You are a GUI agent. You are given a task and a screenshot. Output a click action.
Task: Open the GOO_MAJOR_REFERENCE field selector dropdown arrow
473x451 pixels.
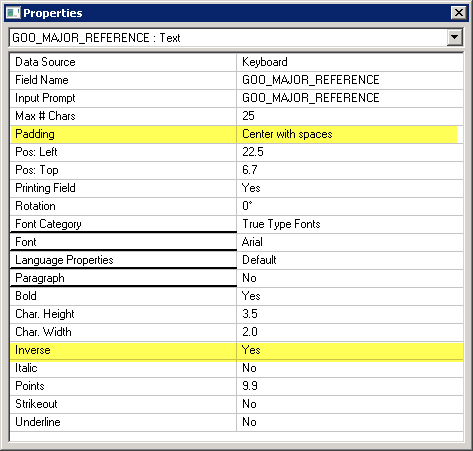[455, 37]
